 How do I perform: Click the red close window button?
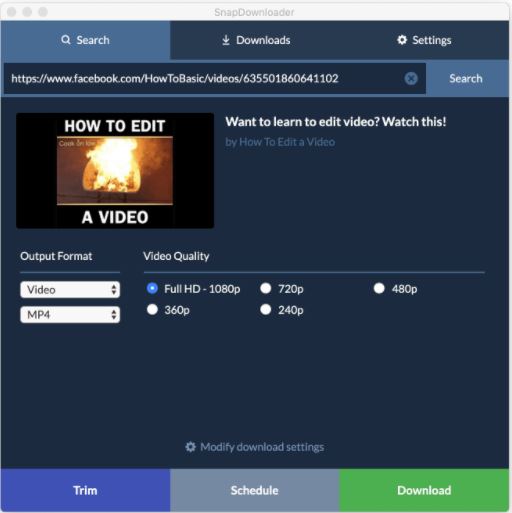[x=12, y=12]
